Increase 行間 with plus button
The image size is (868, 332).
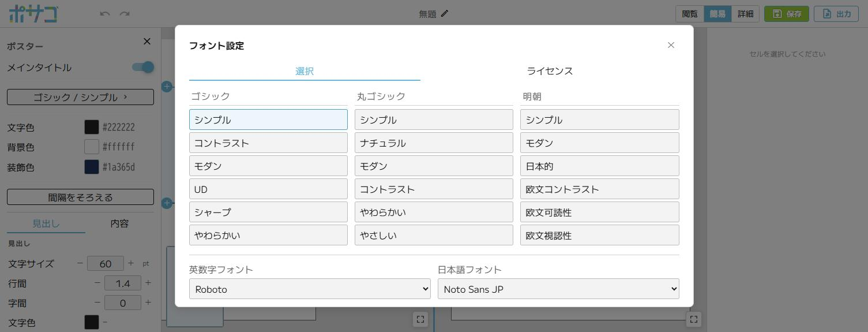148,283
